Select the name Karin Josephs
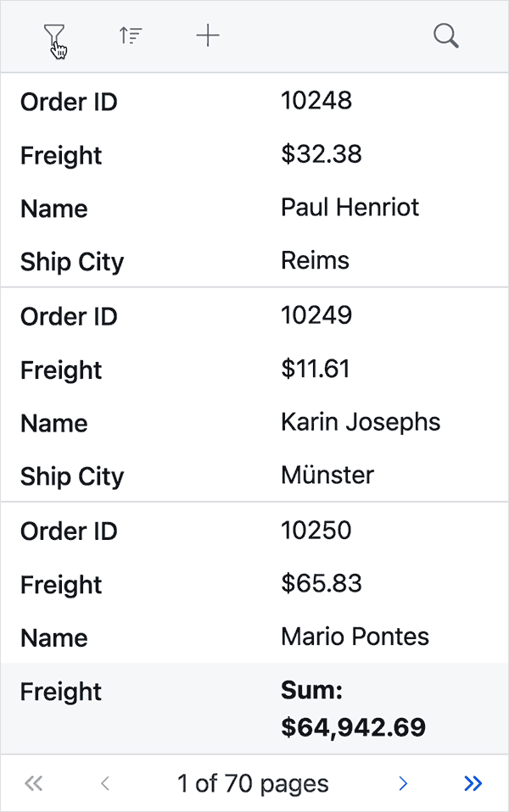The width and height of the screenshot is (509, 812). point(361,422)
